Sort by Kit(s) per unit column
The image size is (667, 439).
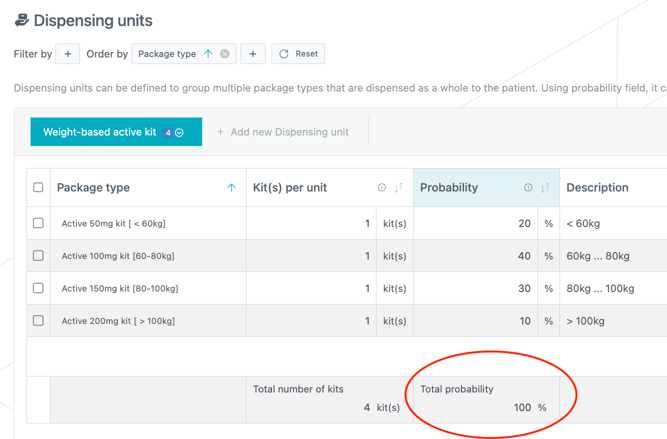pos(398,188)
